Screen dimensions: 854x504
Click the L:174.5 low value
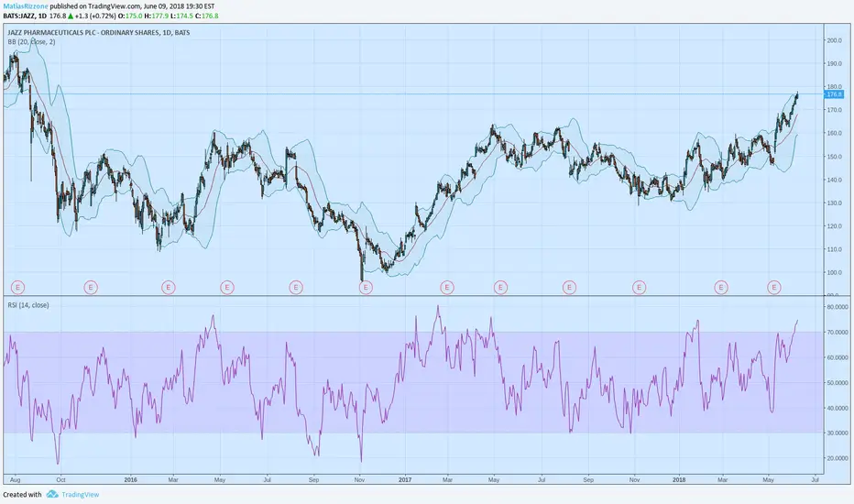tap(182, 16)
